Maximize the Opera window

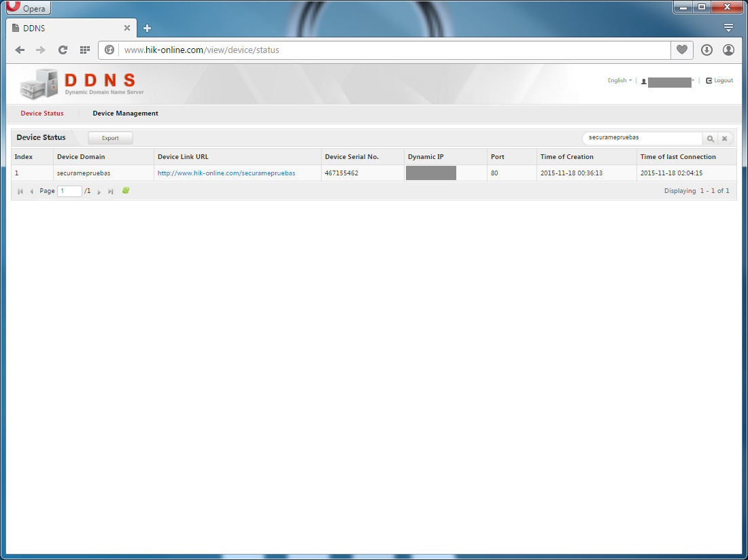(702, 7)
